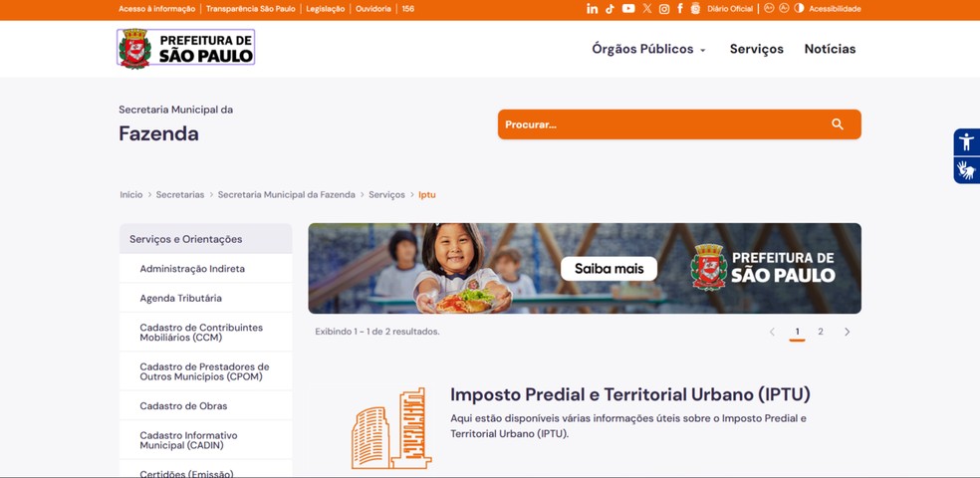Expand the Órgãos Públicos dropdown
The width and height of the screenshot is (980, 478).
[648, 49]
